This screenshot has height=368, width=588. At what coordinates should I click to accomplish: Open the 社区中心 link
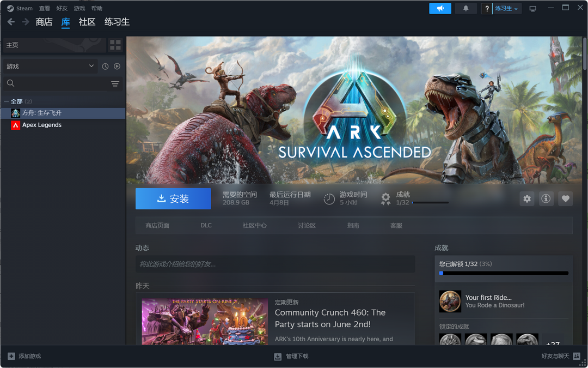tap(255, 225)
